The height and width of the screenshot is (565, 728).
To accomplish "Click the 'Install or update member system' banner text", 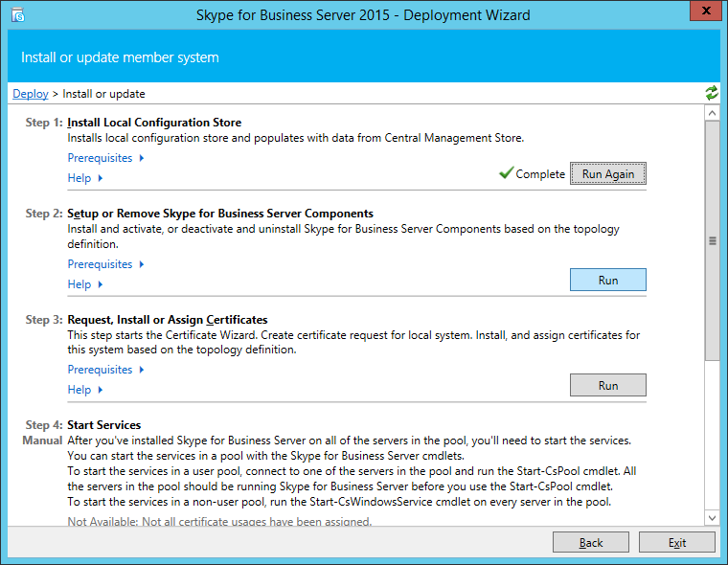I will coord(120,57).
